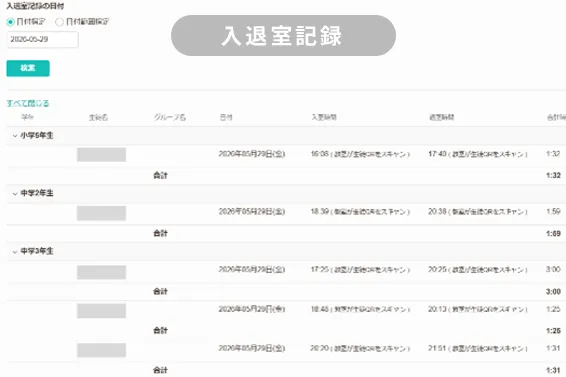Click exit time 20:13 cell

478,309
